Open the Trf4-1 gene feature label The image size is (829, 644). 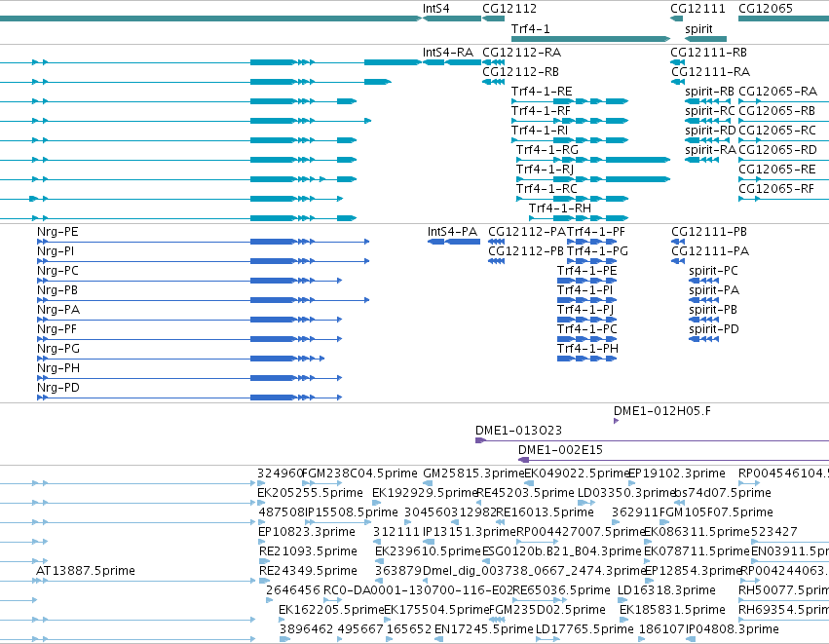click(x=530, y=29)
